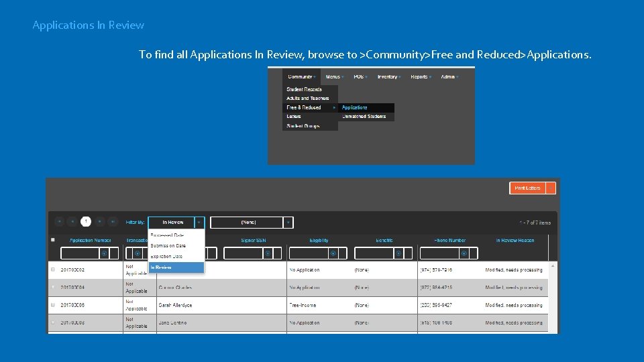Viewport: 644px width, 362px height.
Task: Click the Eligibility filter funnel icon
Action: pyautogui.click(x=333, y=253)
